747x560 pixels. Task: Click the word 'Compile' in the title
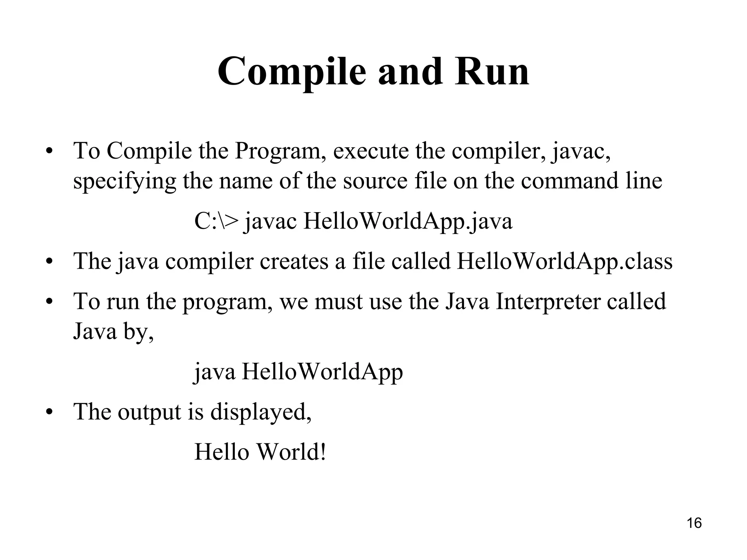[x=291, y=71]
